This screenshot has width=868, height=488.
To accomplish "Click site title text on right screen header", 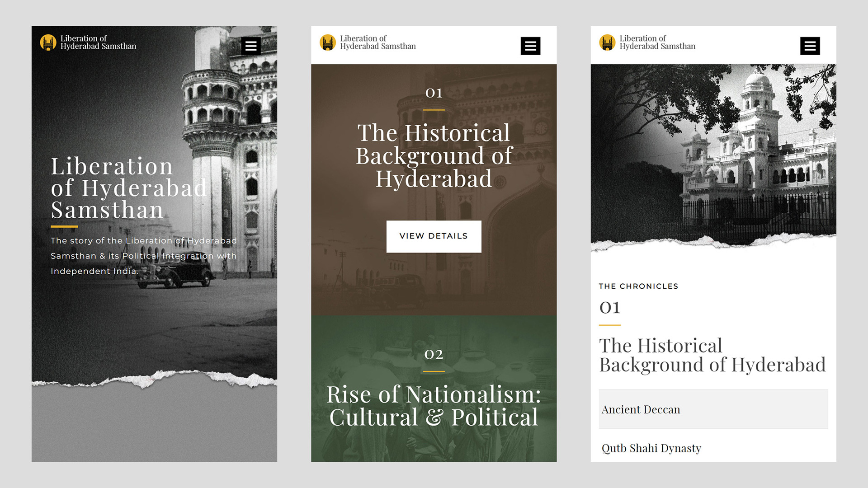I will point(657,42).
